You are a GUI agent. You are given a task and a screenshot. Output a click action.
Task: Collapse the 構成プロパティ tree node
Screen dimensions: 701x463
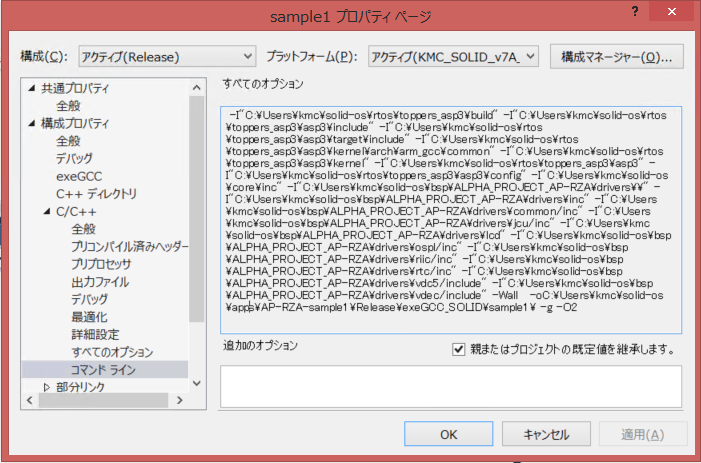(x=31, y=123)
